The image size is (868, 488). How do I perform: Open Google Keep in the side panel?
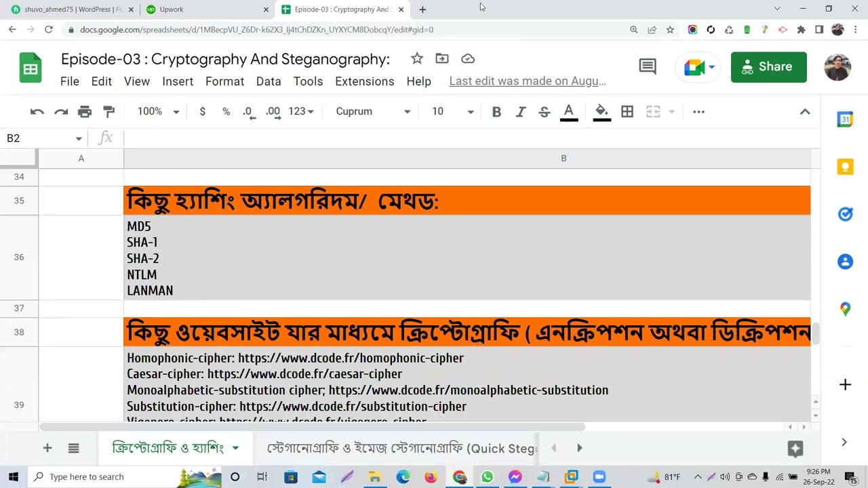[x=845, y=167]
